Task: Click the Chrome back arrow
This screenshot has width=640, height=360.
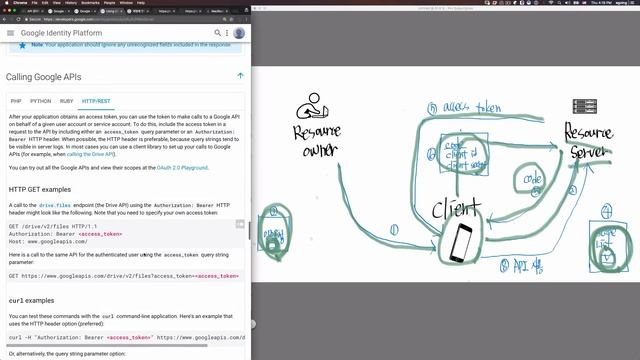Action: 4,19
